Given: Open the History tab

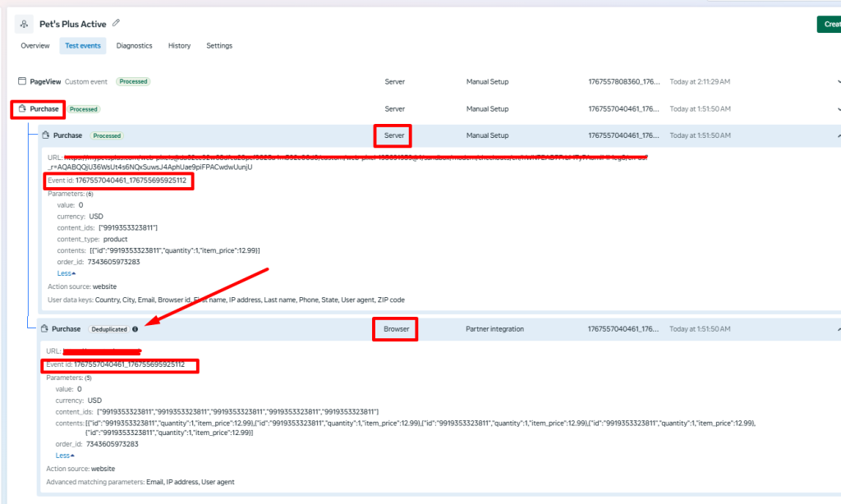Looking at the screenshot, I should (x=179, y=46).
